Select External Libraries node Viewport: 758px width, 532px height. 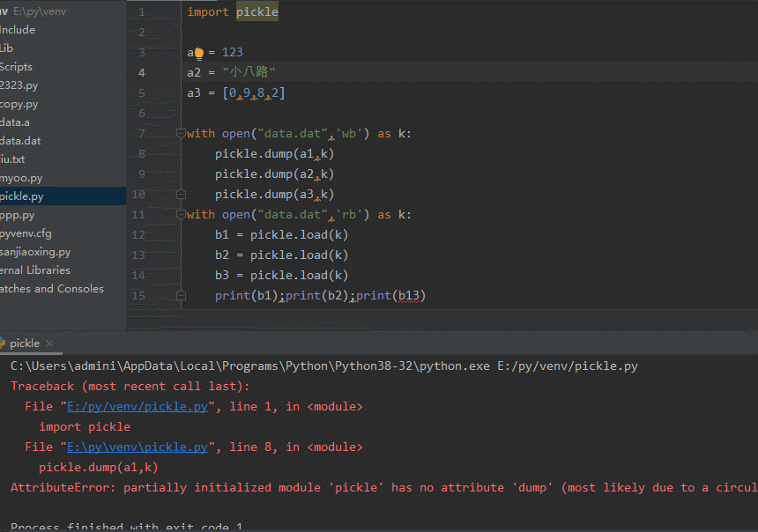click(63, 270)
